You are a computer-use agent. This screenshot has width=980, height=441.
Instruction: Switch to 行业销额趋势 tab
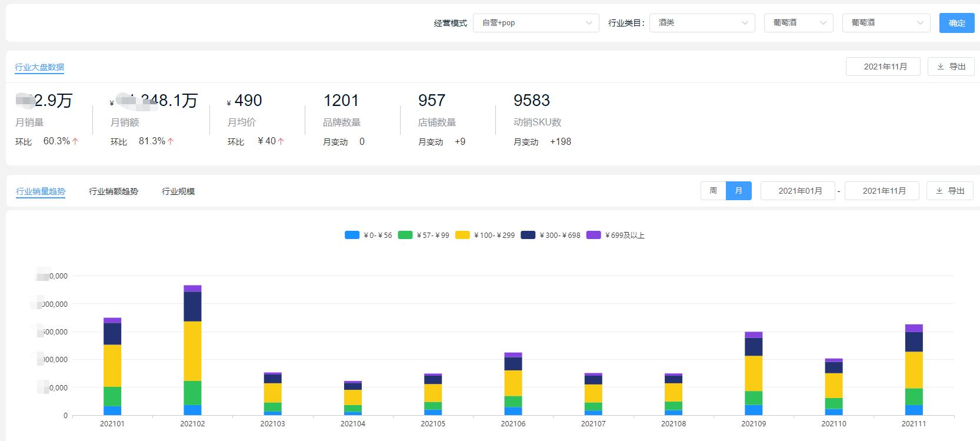click(x=114, y=191)
